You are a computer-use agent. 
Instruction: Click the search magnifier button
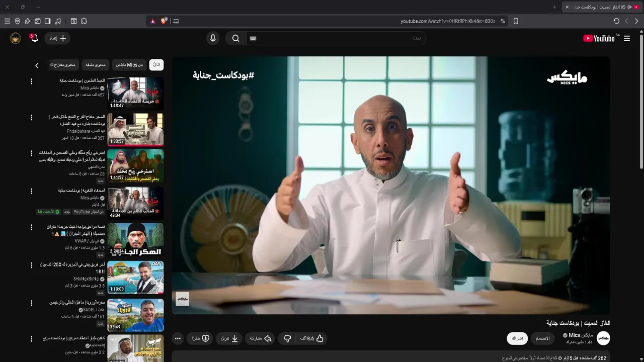click(x=235, y=38)
